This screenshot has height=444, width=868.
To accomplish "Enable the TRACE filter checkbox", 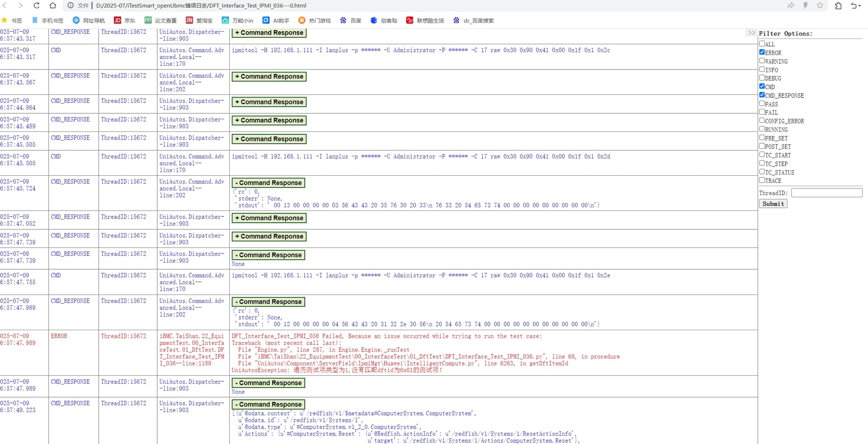I will pyautogui.click(x=762, y=180).
